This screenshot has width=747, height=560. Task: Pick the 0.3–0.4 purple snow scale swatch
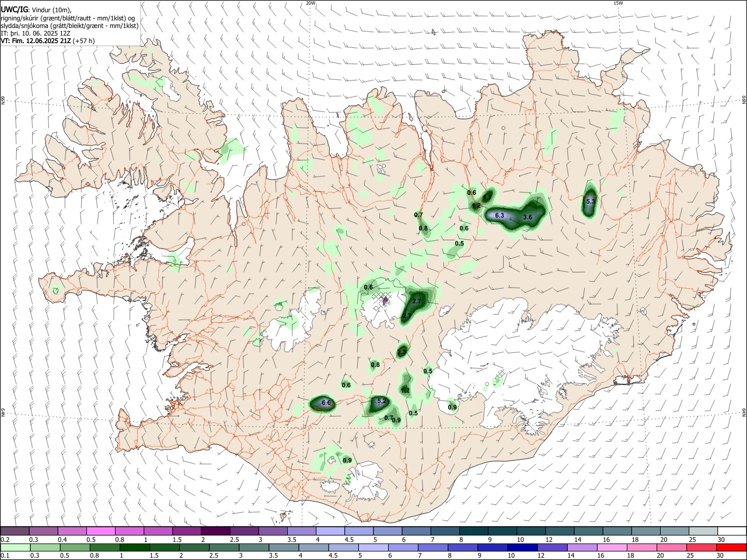point(44,531)
